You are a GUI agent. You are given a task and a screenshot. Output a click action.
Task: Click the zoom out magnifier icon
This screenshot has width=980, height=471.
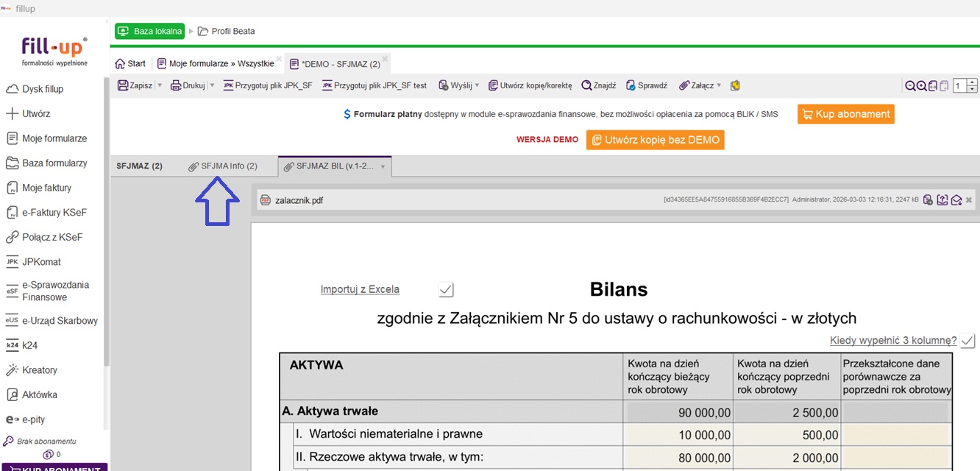pyautogui.click(x=910, y=86)
